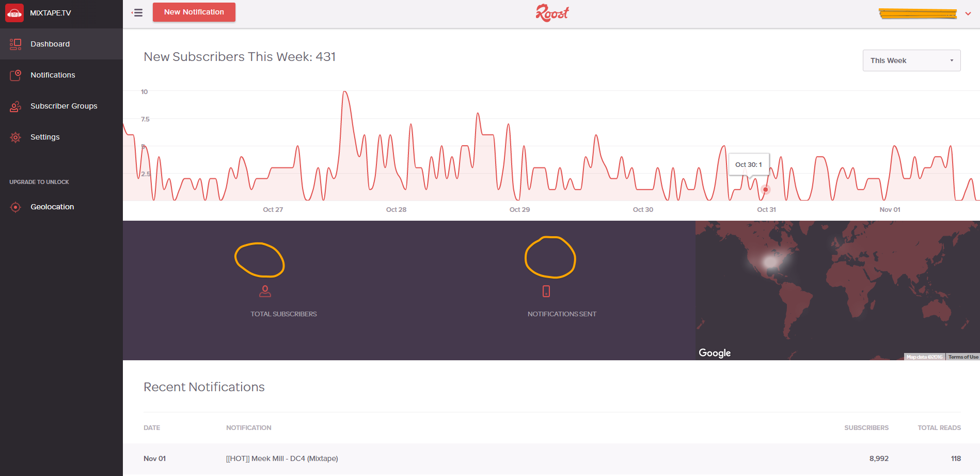The image size is (980, 476).
Task: Open Settings via the gear icon
Action: pos(15,137)
